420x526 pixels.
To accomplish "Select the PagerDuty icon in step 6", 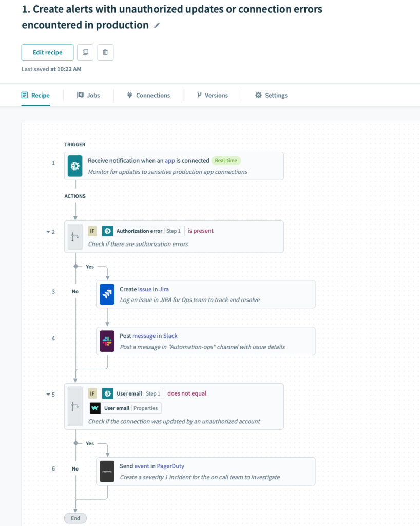I will 107,472.
